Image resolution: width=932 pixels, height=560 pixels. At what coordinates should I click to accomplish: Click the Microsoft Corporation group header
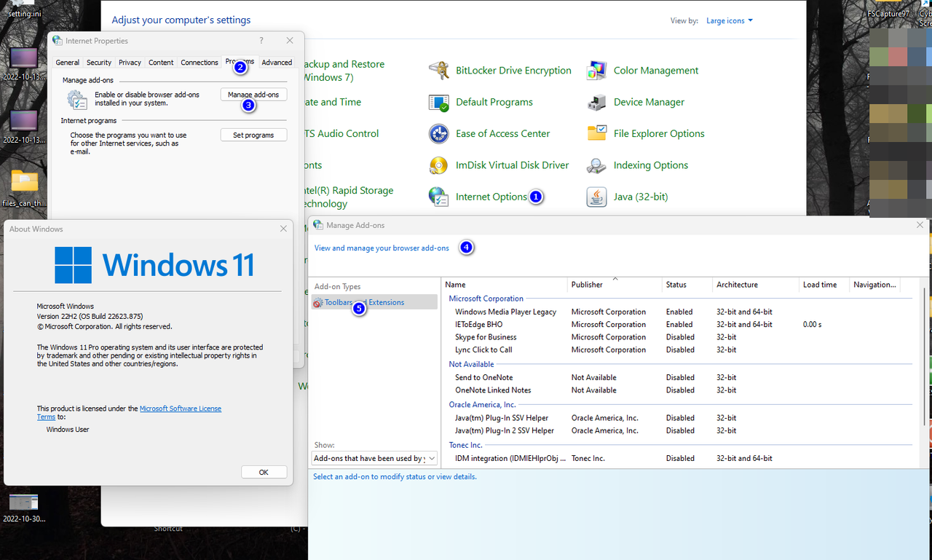486,299
